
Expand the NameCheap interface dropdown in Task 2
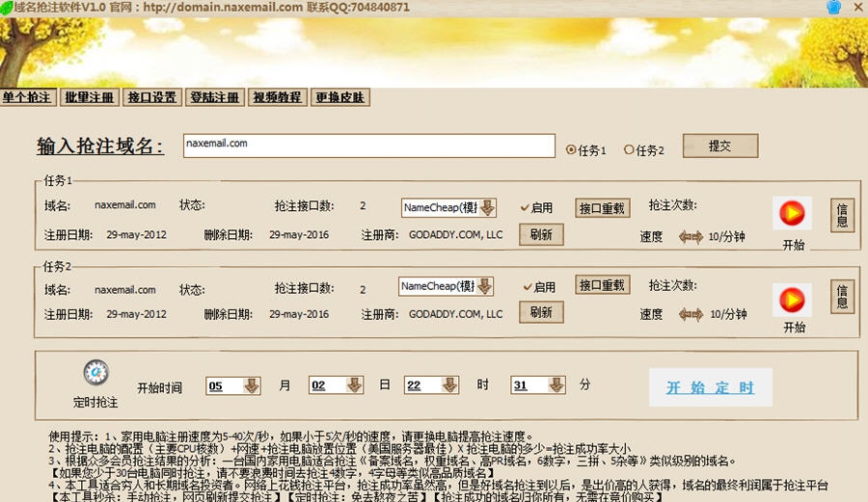[x=484, y=286]
